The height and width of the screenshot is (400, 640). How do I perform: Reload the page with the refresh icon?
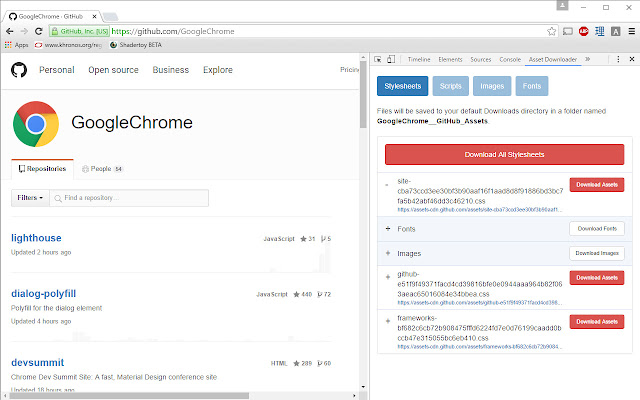point(39,31)
